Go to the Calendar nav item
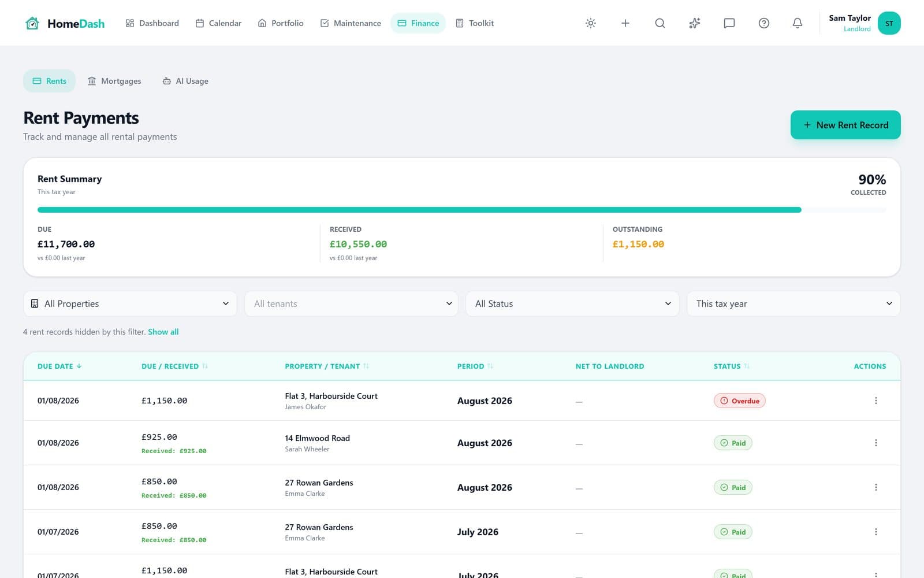 pyautogui.click(x=218, y=23)
